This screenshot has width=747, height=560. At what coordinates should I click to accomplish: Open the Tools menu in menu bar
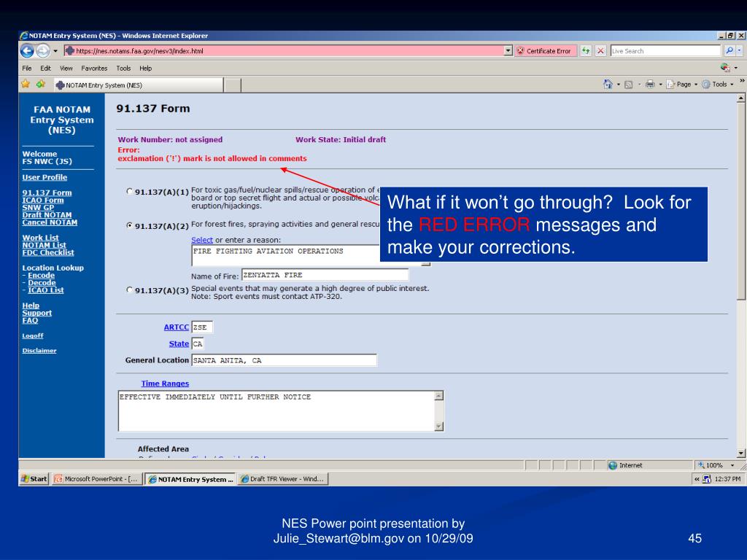(123, 68)
